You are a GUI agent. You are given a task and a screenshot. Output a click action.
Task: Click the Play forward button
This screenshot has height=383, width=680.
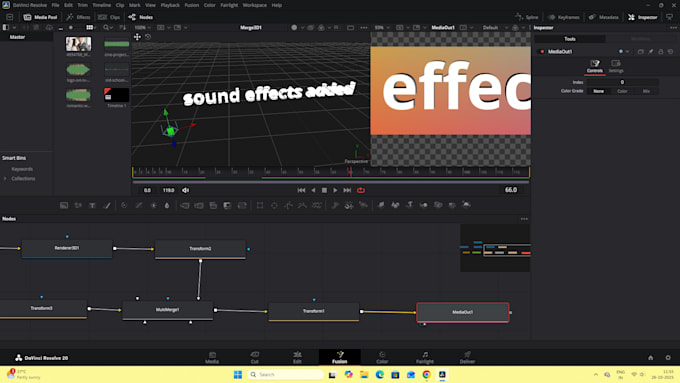pyautogui.click(x=335, y=190)
